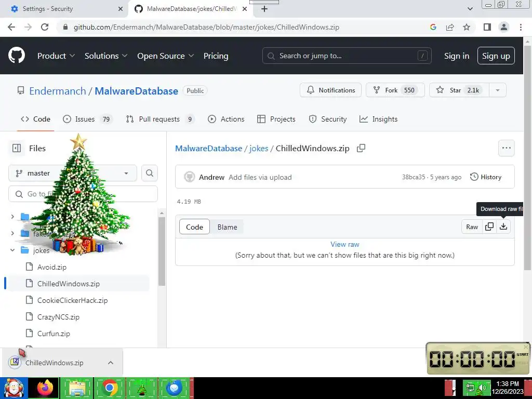Screen dimensions: 532x399
Task: Star the MalwareDatabase repository
Action: 459,90
